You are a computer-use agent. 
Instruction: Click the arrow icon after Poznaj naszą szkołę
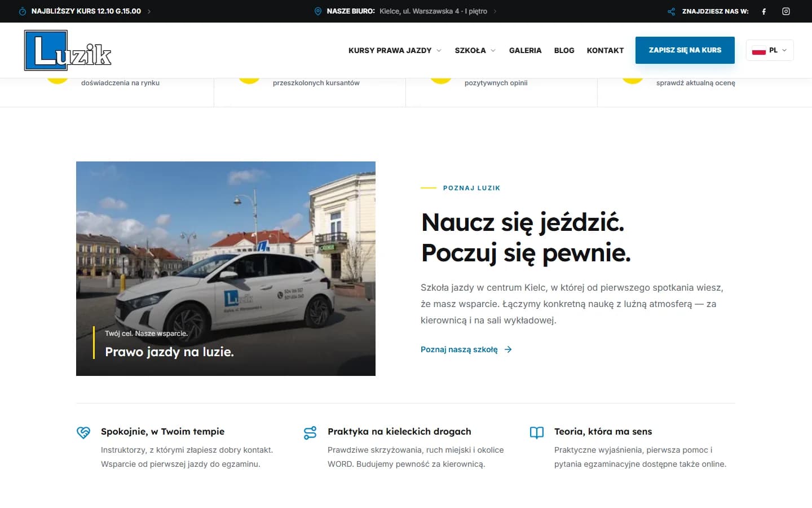[508, 349]
